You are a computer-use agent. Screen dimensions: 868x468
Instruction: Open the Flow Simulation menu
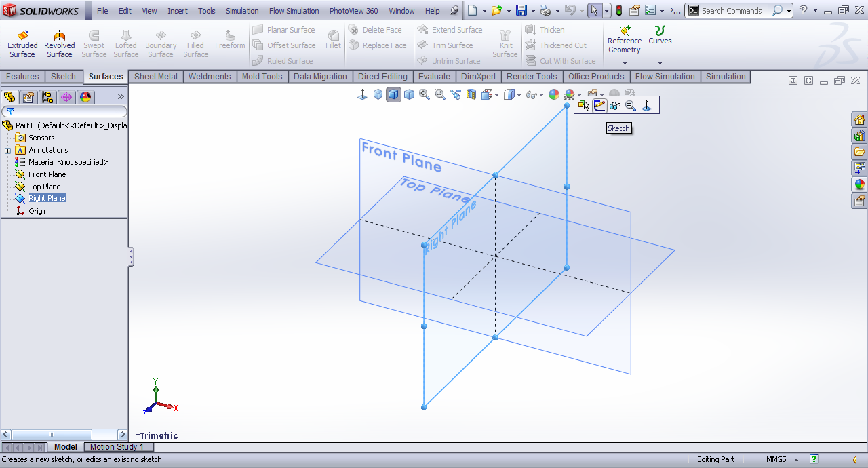(x=294, y=11)
